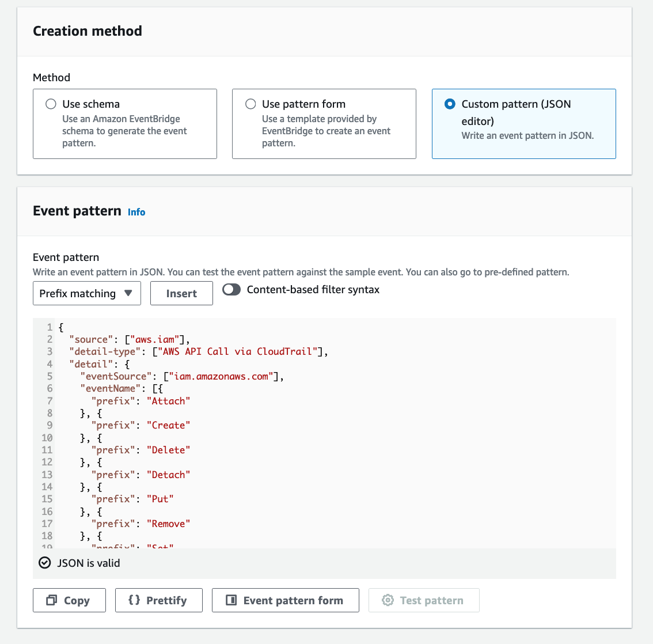The image size is (653, 644).
Task: Copy the event pattern JSON
Action: coord(69,600)
